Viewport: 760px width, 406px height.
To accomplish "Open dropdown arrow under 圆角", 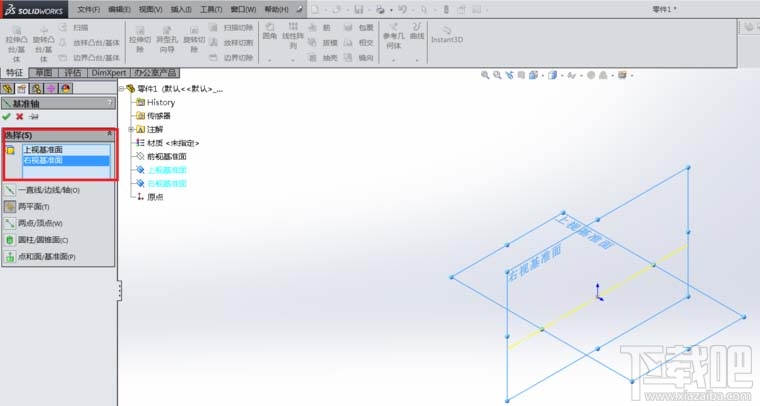I will (269, 61).
